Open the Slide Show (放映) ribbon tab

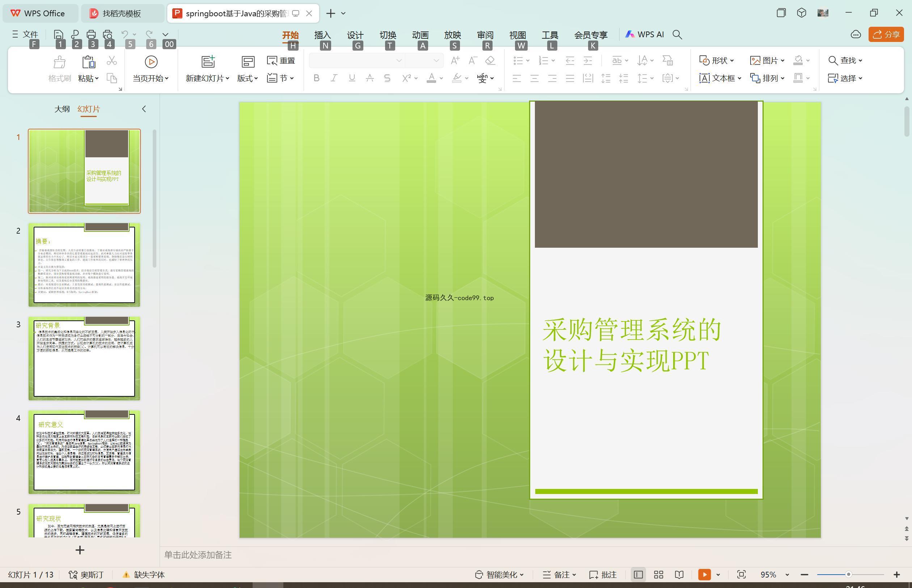coord(452,35)
